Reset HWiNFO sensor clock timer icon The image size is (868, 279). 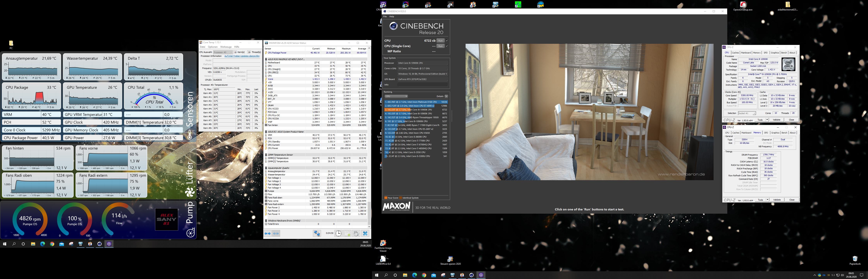pos(338,233)
